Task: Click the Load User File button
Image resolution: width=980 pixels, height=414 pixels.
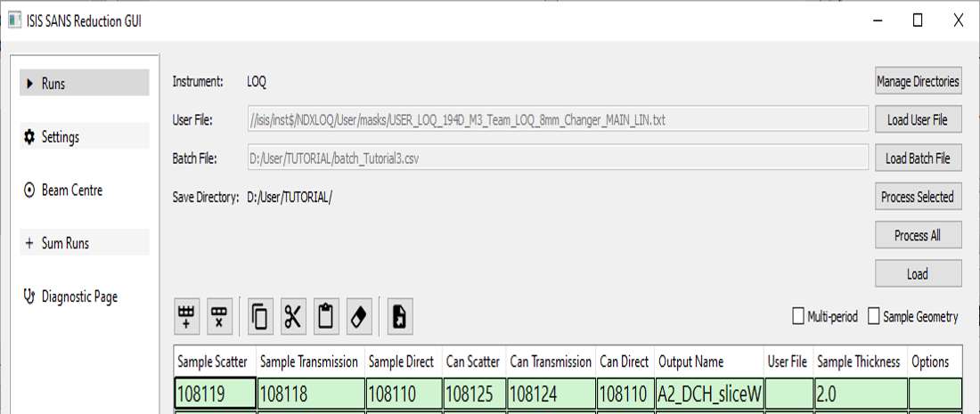Action: (918, 119)
